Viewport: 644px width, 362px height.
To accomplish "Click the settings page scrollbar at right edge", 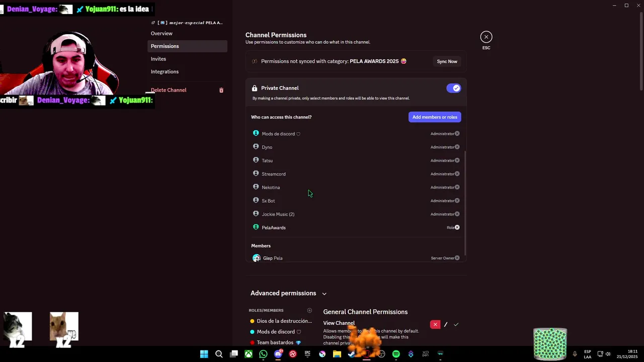I will tap(641, 50).
